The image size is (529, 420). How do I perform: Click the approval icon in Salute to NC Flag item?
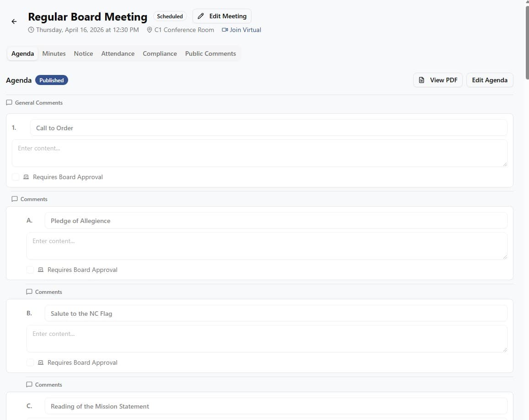click(x=41, y=363)
